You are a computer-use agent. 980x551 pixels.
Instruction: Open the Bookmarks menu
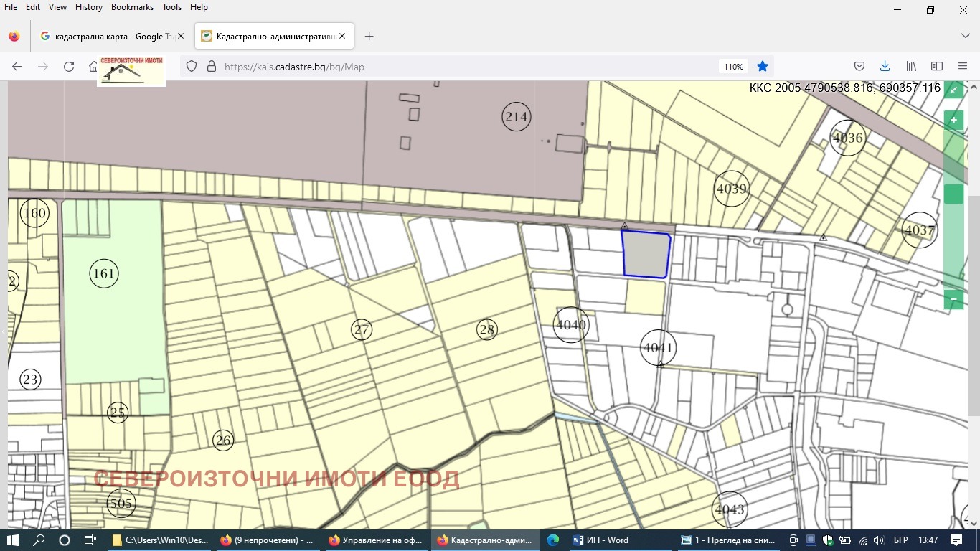pyautogui.click(x=132, y=7)
